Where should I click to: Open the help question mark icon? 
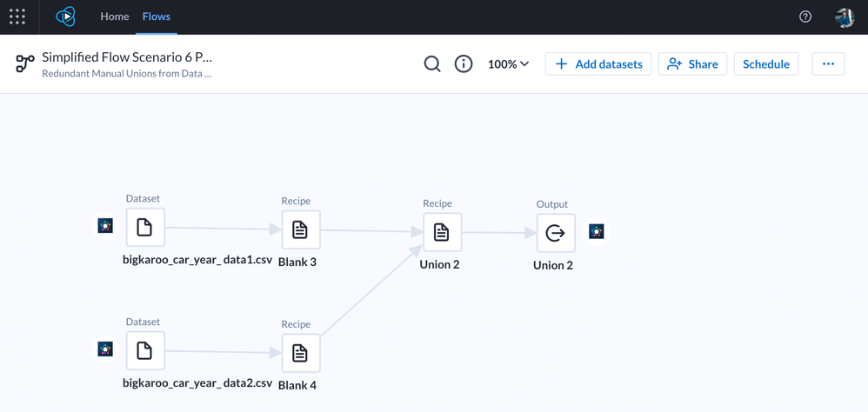[805, 17]
